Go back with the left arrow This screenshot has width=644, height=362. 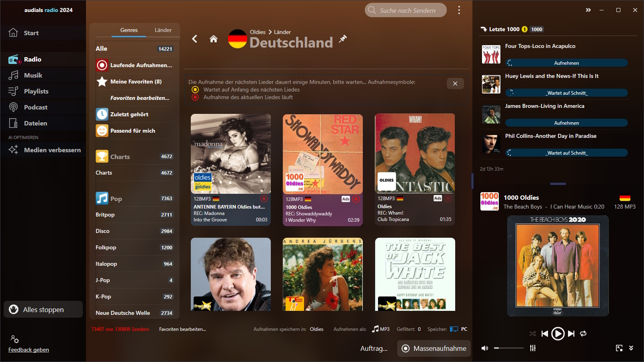pyautogui.click(x=195, y=39)
